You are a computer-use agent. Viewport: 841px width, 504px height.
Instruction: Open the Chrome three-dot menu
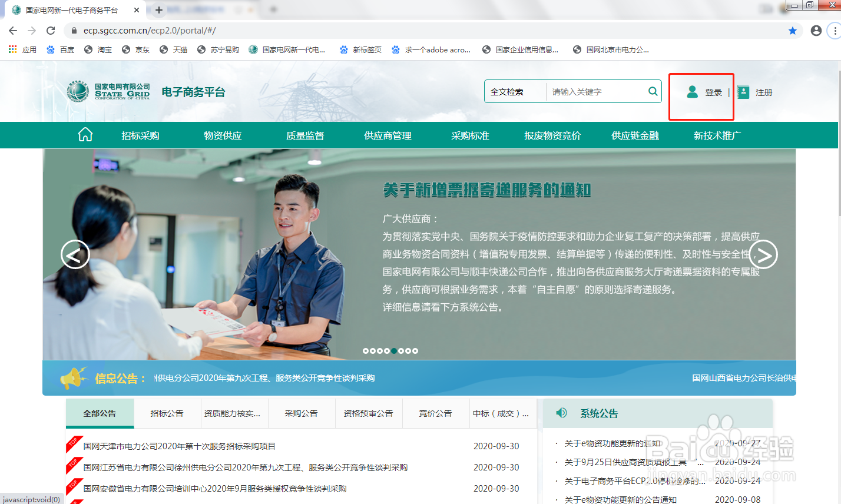tap(835, 30)
